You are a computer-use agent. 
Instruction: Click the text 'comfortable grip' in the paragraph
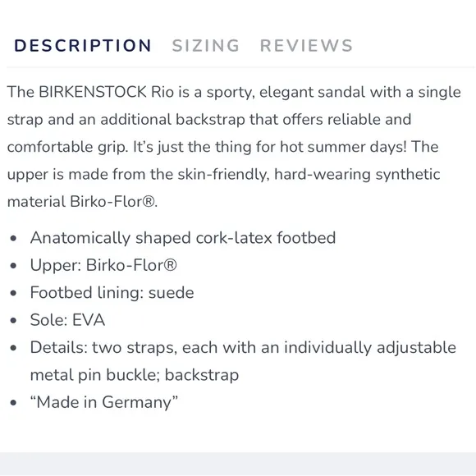click(66, 147)
